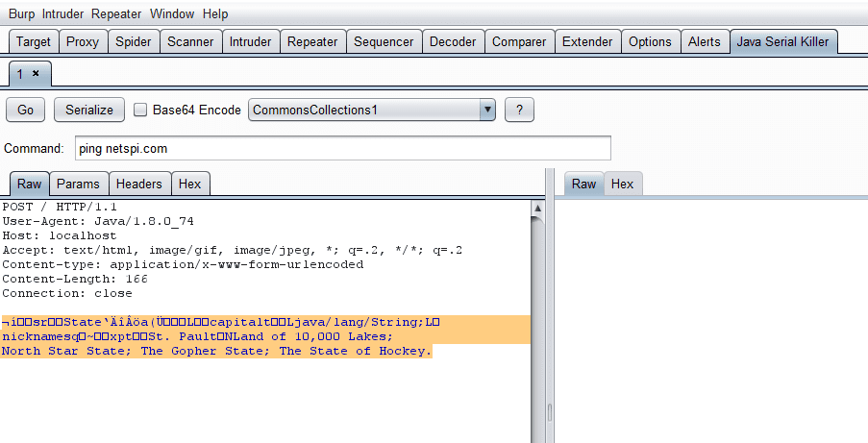Click the question mark help button
This screenshot has width=868, height=443.
click(519, 111)
